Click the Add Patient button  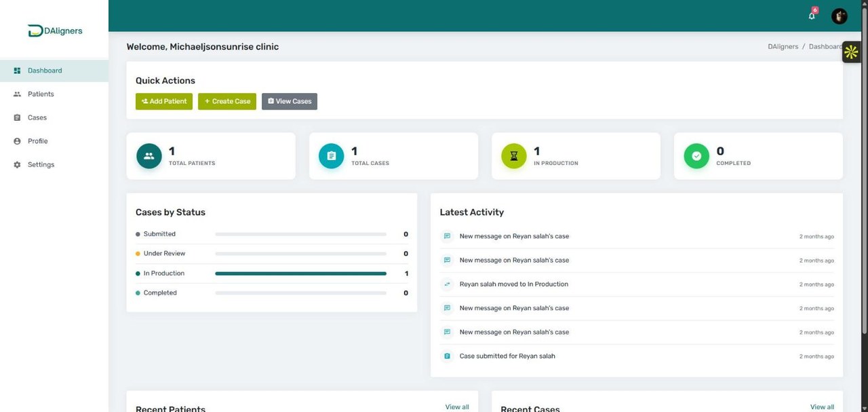pos(164,101)
